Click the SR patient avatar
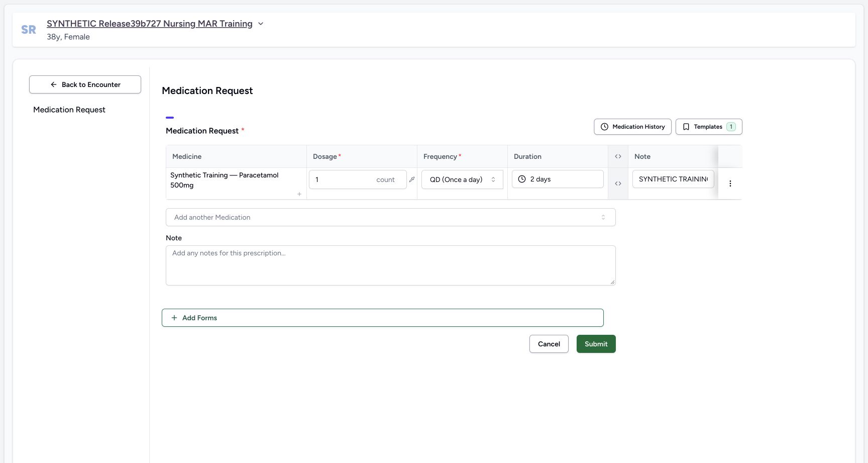Viewport: 868px width, 463px height. pos(29,30)
